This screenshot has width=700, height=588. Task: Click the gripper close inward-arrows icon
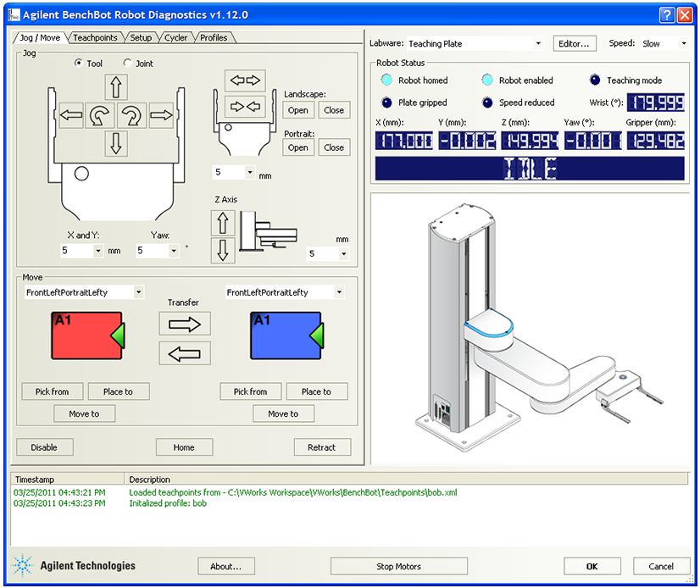click(245, 107)
